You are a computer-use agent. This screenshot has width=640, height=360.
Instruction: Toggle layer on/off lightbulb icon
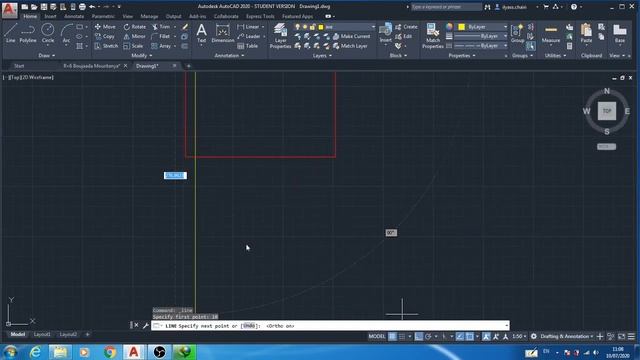tap(298, 27)
